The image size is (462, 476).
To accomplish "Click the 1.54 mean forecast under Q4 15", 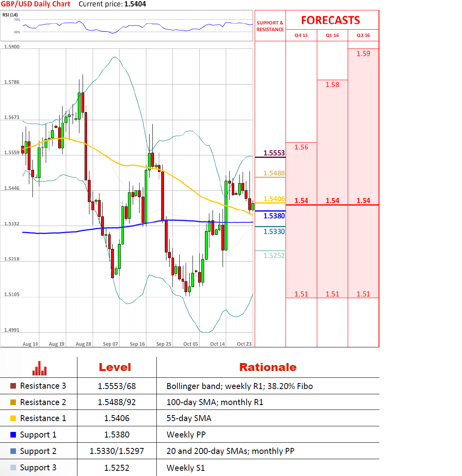I will pyautogui.click(x=301, y=201).
